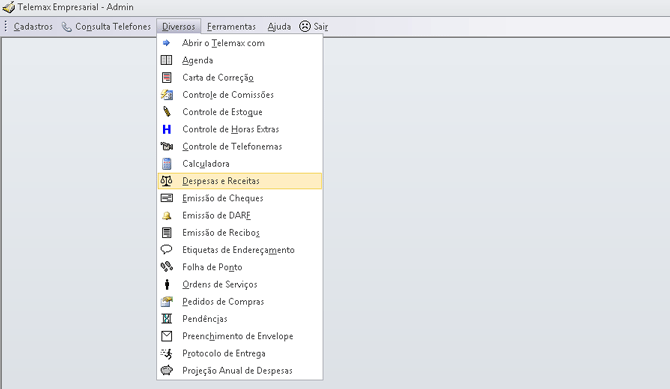This screenshot has width=670, height=389.
Task: Open Projeção Anual de Despesas
Action: pyautogui.click(x=240, y=370)
